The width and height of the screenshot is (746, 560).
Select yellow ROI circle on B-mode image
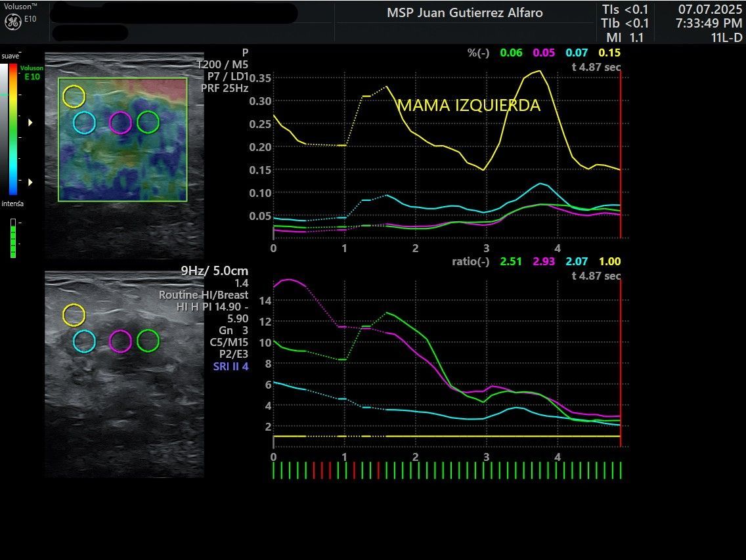74,315
